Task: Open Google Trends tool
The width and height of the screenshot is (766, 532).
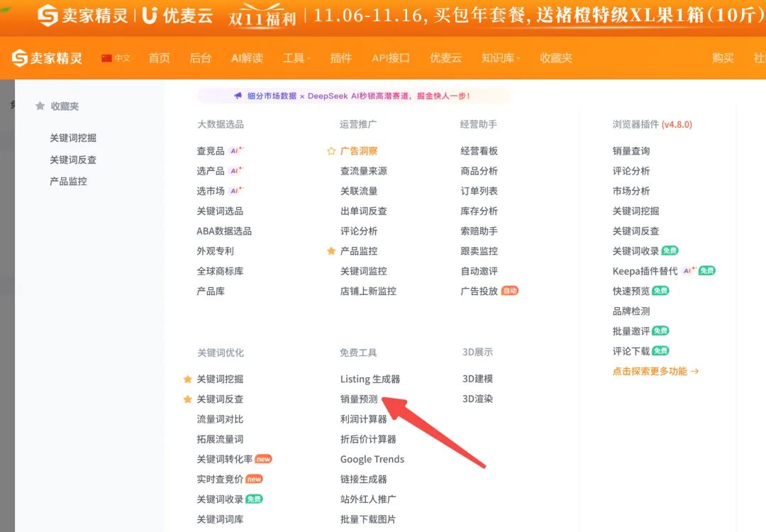Action: point(372,459)
